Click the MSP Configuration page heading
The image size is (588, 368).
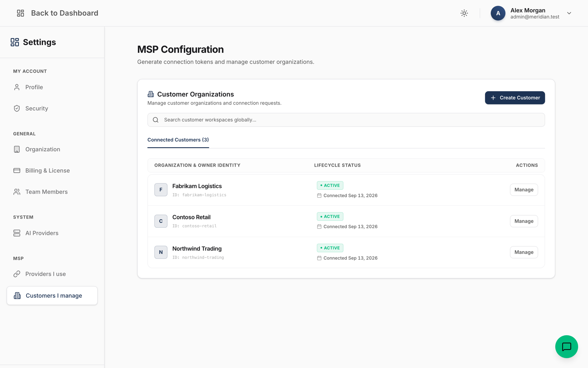(x=180, y=49)
